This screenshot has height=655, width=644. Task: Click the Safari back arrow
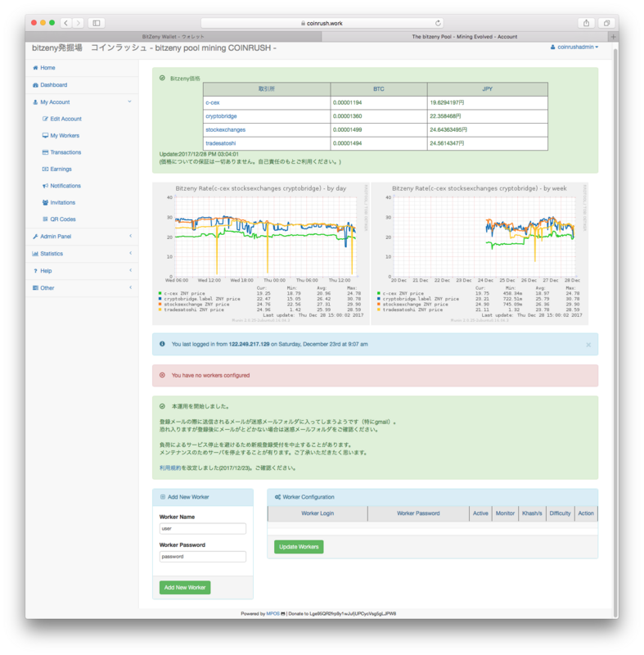(66, 23)
